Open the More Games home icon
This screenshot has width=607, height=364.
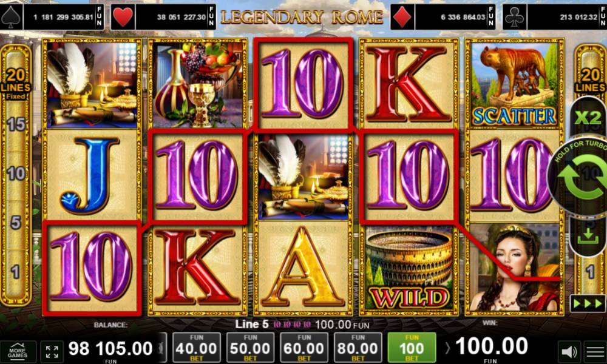tap(18, 351)
